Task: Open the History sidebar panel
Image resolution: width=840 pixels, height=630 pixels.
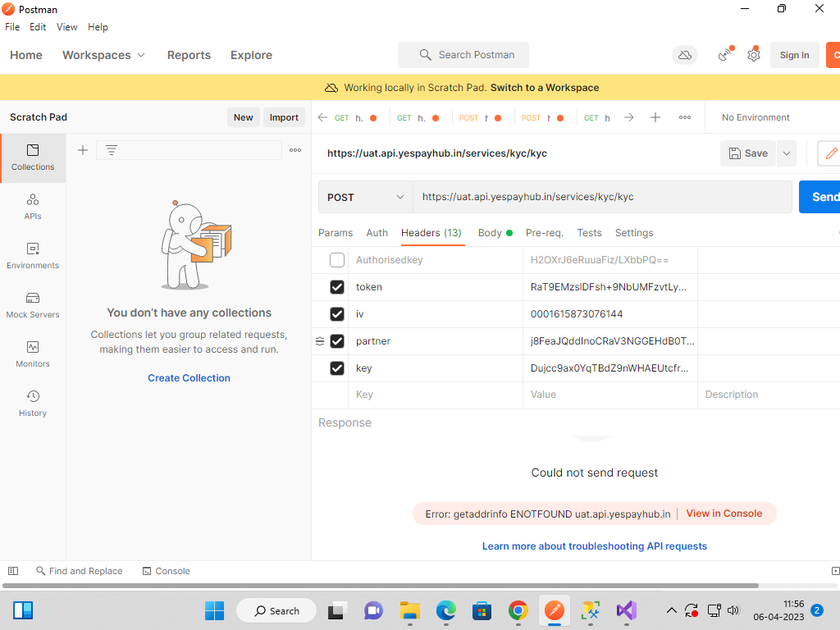Action: (x=33, y=404)
